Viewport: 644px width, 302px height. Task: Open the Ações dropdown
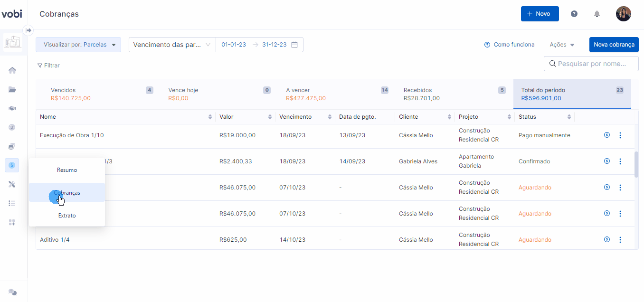(562, 45)
